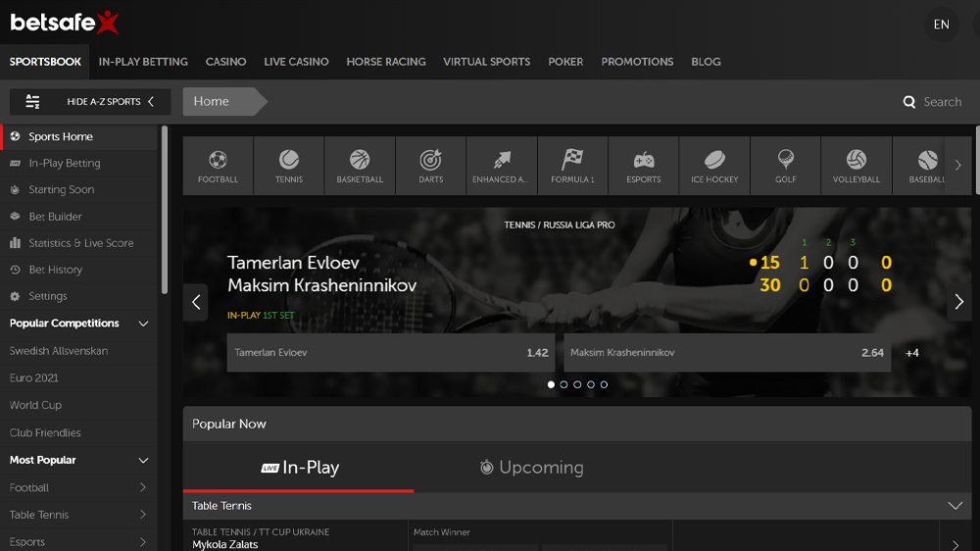The height and width of the screenshot is (551, 980).
Task: Open Swedish Allsvenskan competition
Action: (59, 351)
